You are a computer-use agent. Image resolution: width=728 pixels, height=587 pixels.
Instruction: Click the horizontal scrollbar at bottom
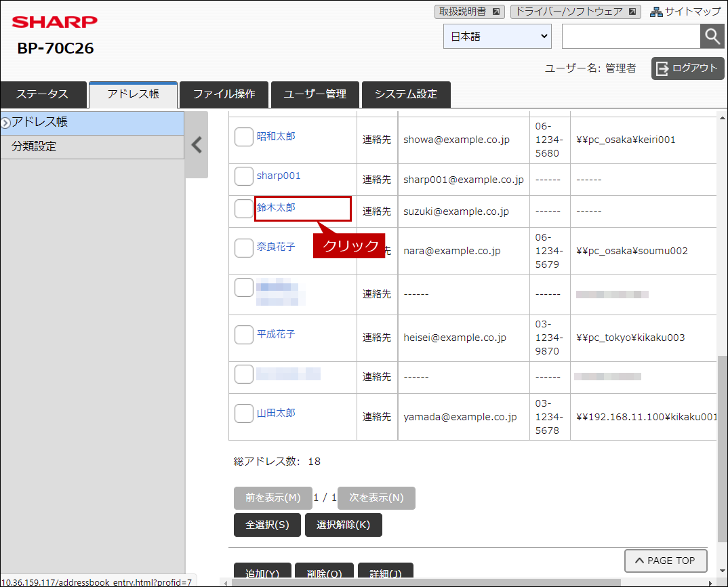(x=426, y=582)
